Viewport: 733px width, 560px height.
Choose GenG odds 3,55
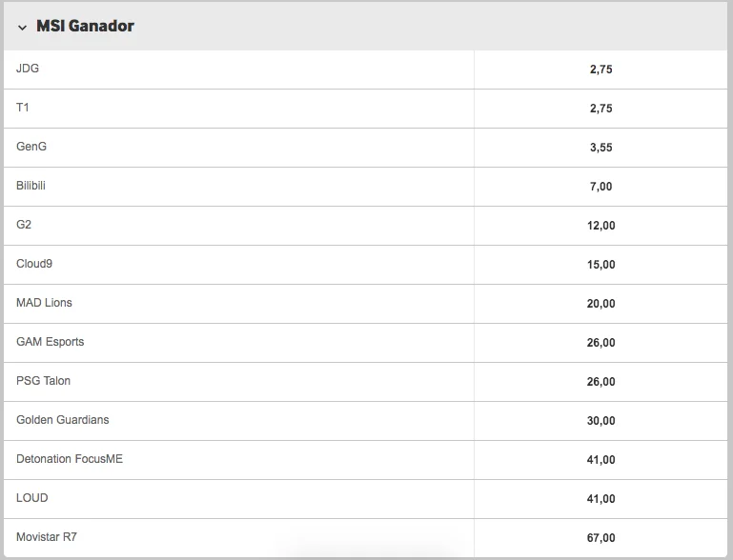pos(601,148)
